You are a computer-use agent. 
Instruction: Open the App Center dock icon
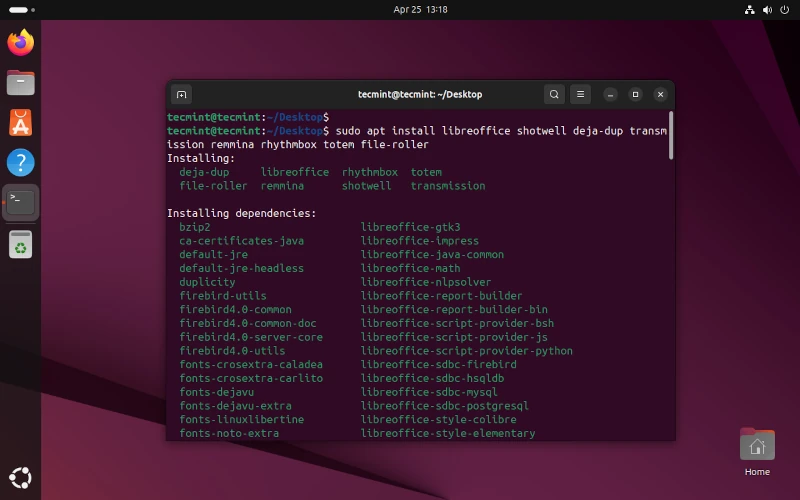click(x=20, y=122)
